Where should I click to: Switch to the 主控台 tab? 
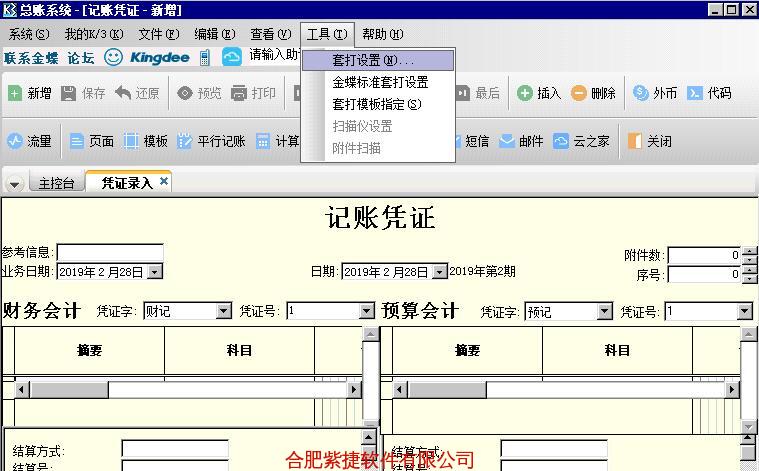[56, 183]
